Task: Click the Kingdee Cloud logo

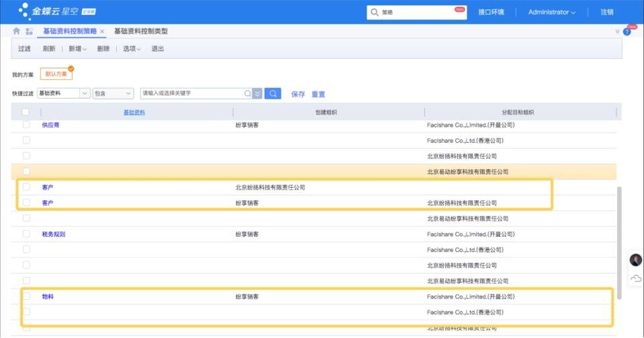Action: pos(56,11)
